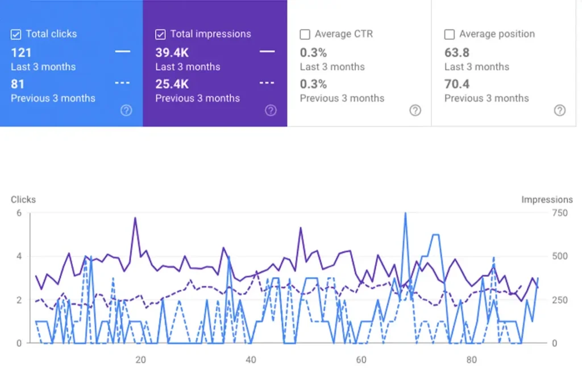Screen dimensions: 582x392
Task: Open the help tooltip on Average position card
Action: click(560, 110)
